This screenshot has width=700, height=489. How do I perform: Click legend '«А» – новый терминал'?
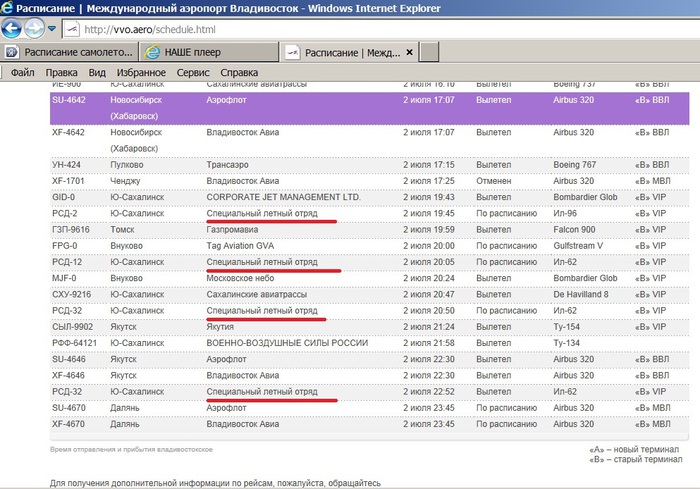(634, 449)
